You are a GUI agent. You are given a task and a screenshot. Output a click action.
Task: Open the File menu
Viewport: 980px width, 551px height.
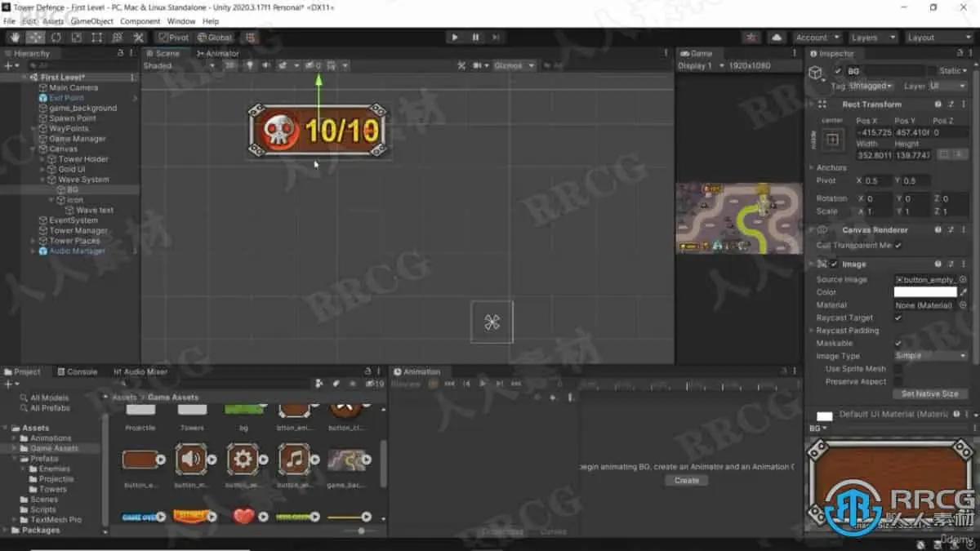[10, 21]
